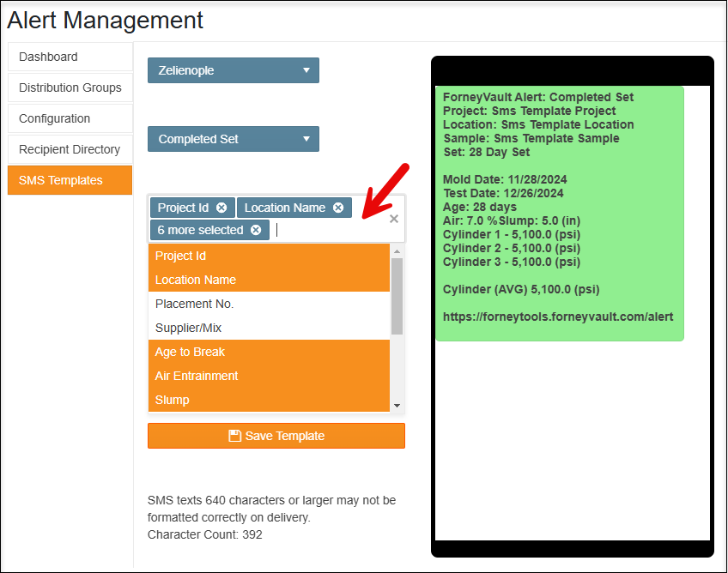The image size is (728, 573).
Task: Switch to the Dashboard tab
Action: pos(70,57)
